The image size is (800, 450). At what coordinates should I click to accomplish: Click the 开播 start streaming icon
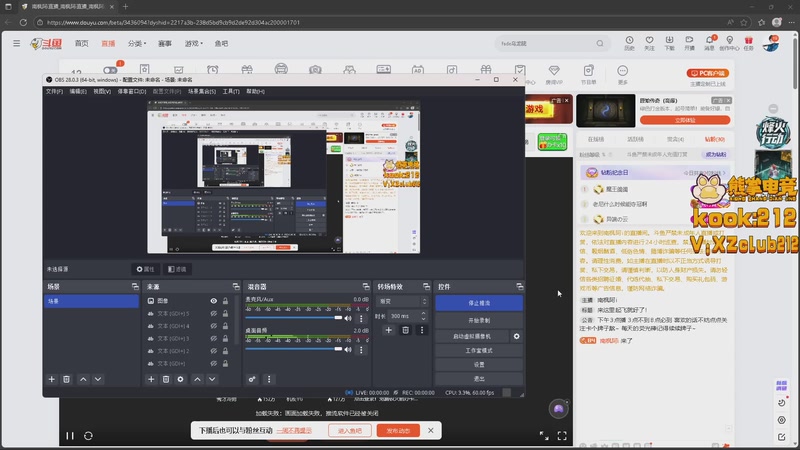[x=689, y=43]
